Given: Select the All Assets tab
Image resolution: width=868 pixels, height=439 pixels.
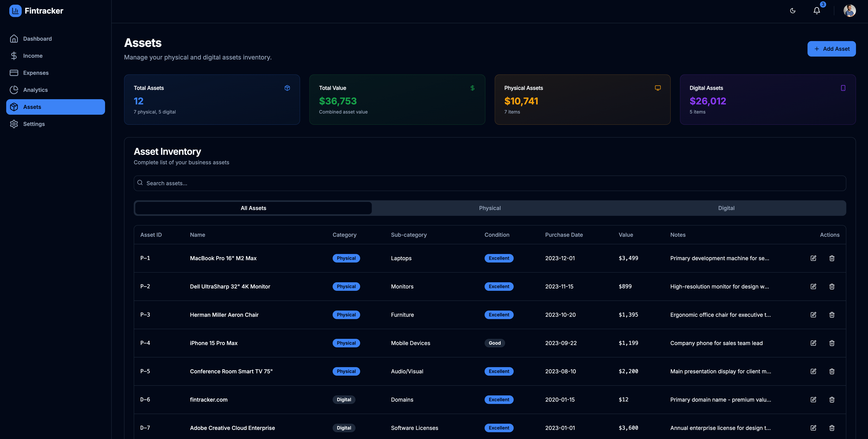Looking at the screenshot, I should pyautogui.click(x=253, y=208).
